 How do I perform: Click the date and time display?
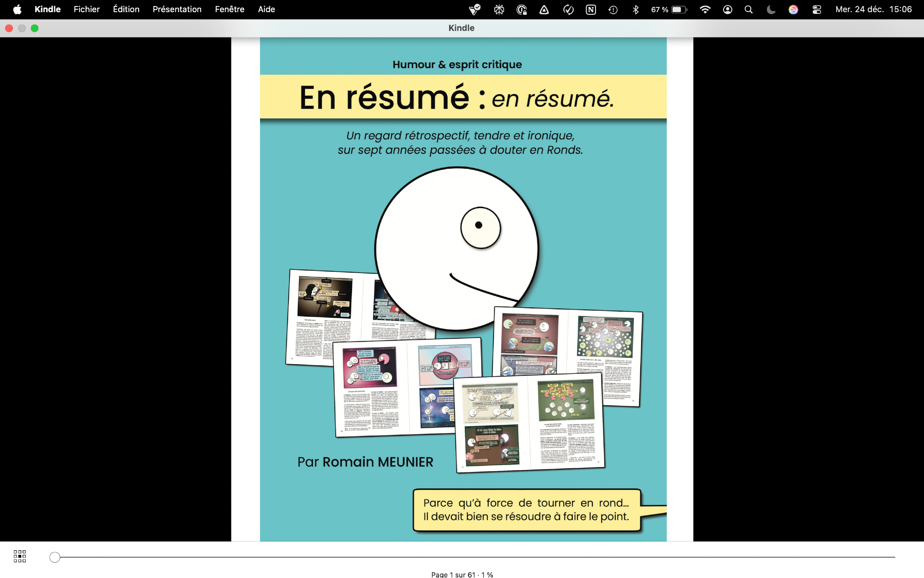(x=873, y=9)
